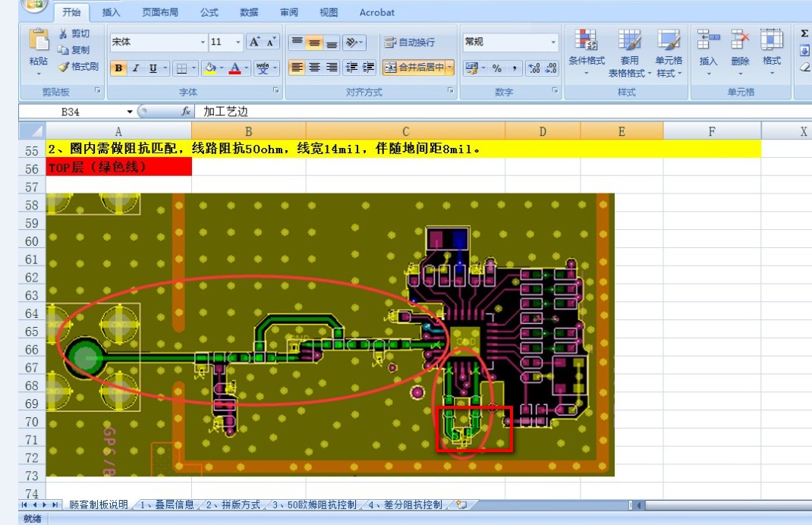Screen dimensions: 812x525
Task: Click the Copy (复制) icon
Action: click(x=63, y=50)
